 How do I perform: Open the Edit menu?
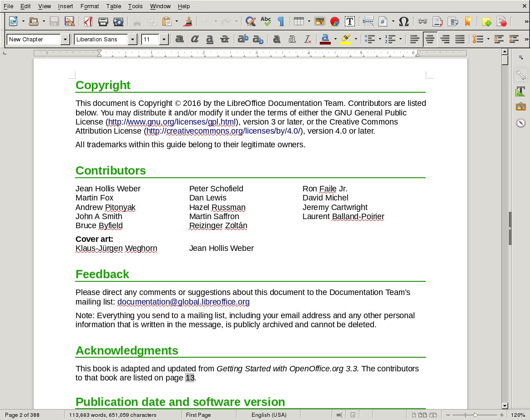[25, 6]
